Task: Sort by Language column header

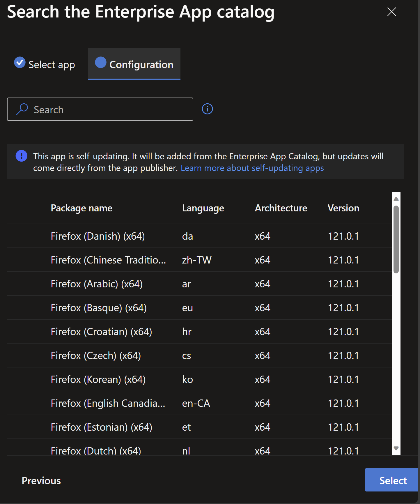Action: click(203, 208)
